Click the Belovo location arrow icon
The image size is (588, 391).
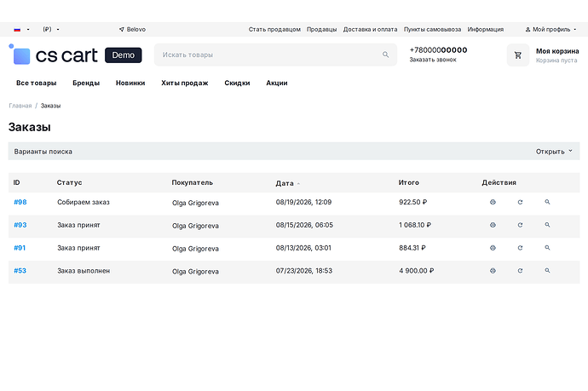pyautogui.click(x=122, y=29)
